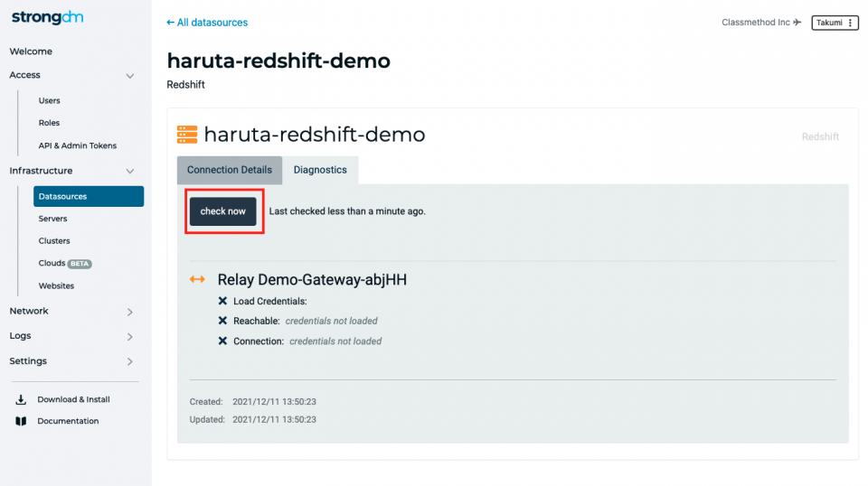Open the three-dot menu on Takumi
Viewport: 868px width, 486px height.
point(850,23)
